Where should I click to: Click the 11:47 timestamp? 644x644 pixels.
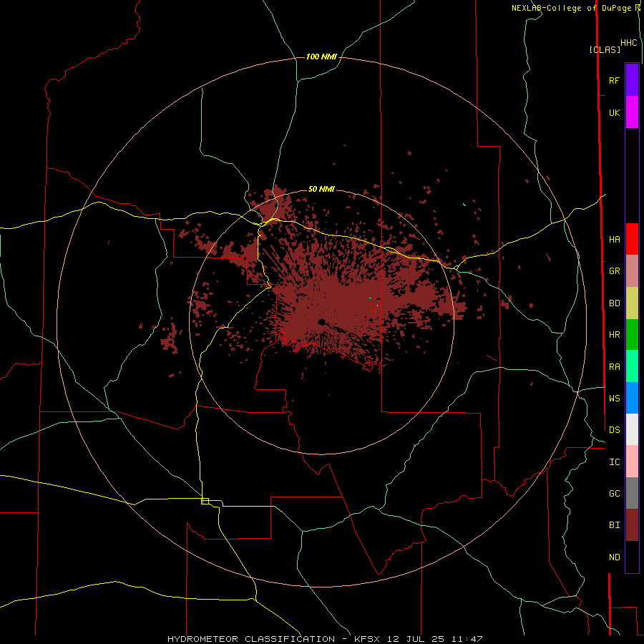point(467,639)
